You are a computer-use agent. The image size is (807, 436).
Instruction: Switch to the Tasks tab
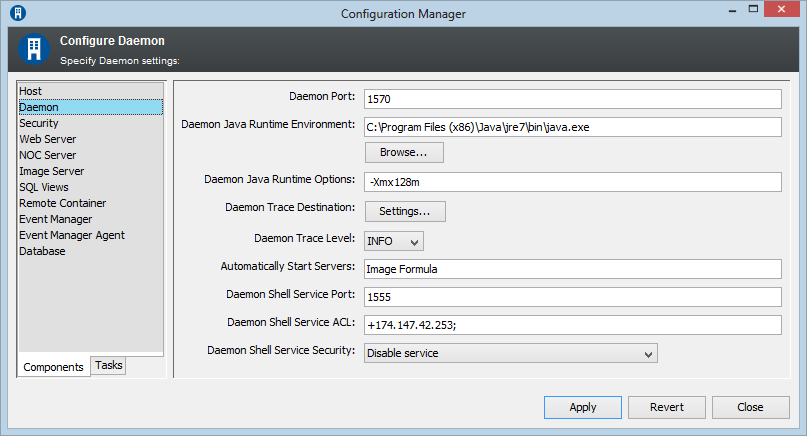109,365
